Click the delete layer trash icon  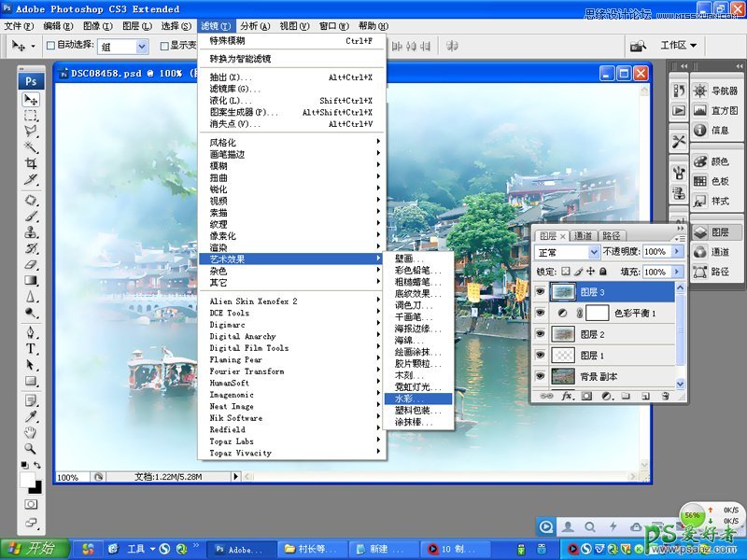tap(665, 396)
